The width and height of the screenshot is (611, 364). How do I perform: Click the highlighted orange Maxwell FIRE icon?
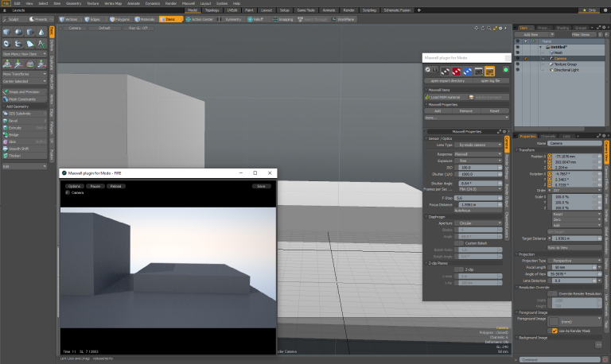tap(490, 72)
